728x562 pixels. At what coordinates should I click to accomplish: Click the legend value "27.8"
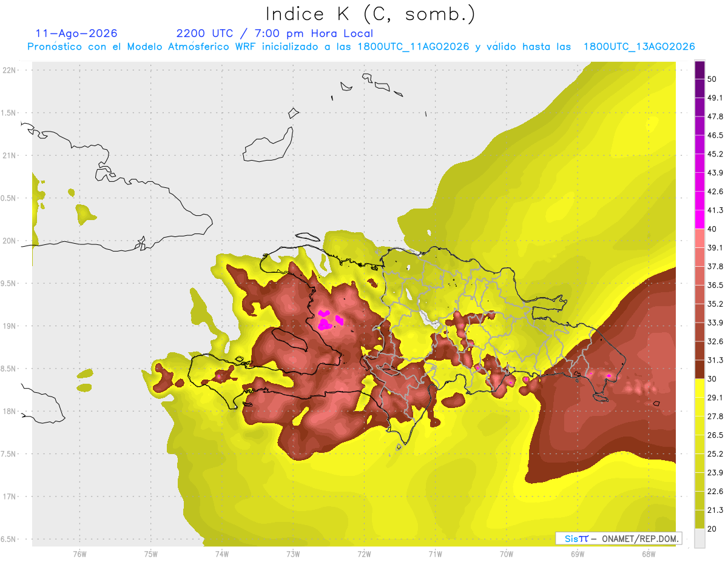pyautogui.click(x=715, y=416)
